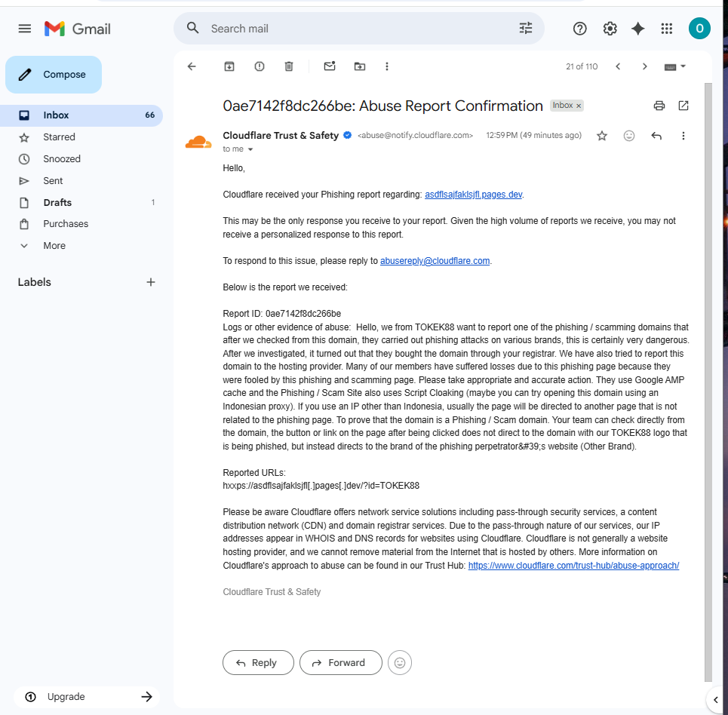Archive this email
Image resolution: width=728 pixels, height=715 pixels.
tap(229, 66)
